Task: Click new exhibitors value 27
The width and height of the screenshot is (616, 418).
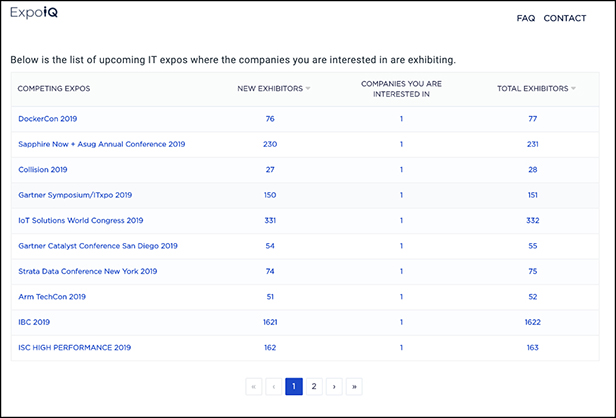Action: point(270,170)
